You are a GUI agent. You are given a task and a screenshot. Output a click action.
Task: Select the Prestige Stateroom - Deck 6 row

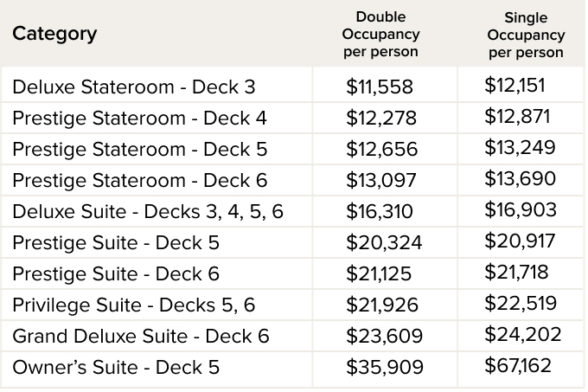click(x=139, y=180)
